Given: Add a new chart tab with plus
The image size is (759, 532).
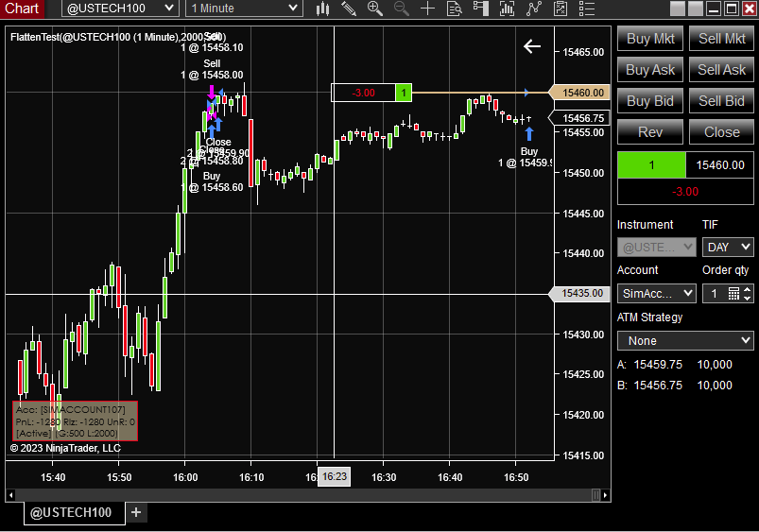Looking at the screenshot, I should 136,512.
